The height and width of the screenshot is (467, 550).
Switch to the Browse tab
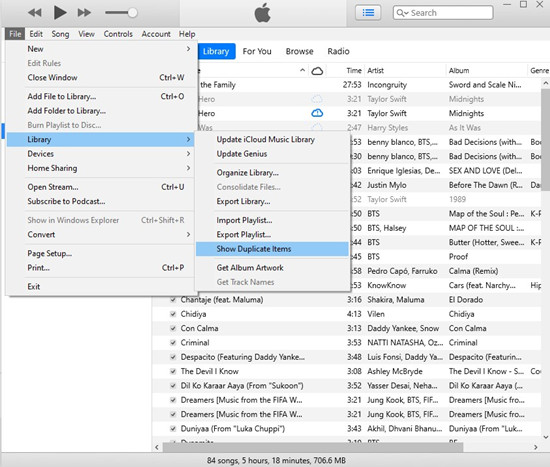[299, 51]
